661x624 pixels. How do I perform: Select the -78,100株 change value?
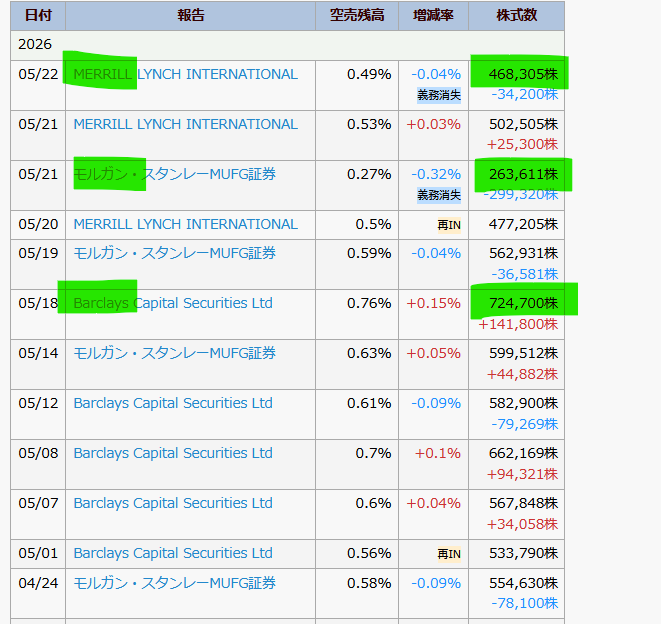(x=524, y=603)
